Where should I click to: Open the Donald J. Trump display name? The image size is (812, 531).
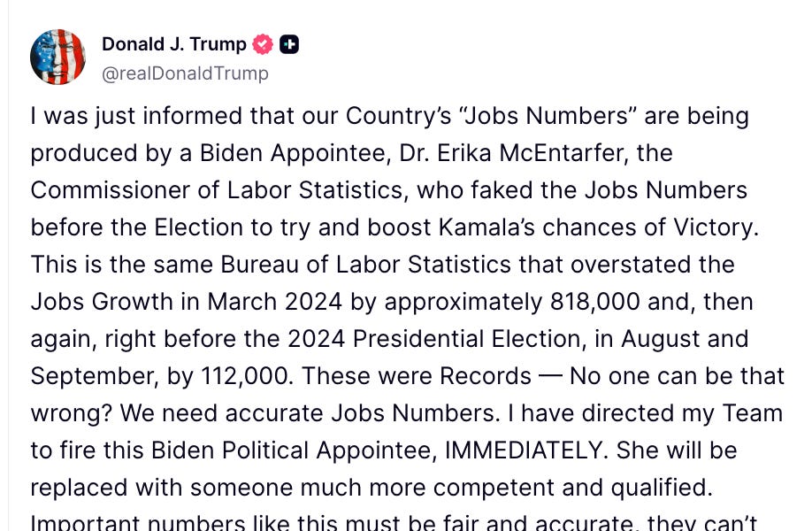[x=174, y=44]
